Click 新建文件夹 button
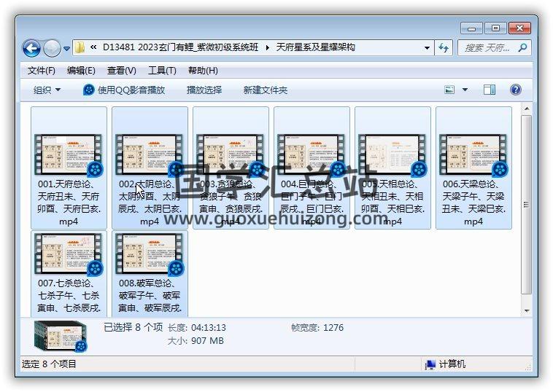This screenshot has width=553, height=392. [266, 90]
